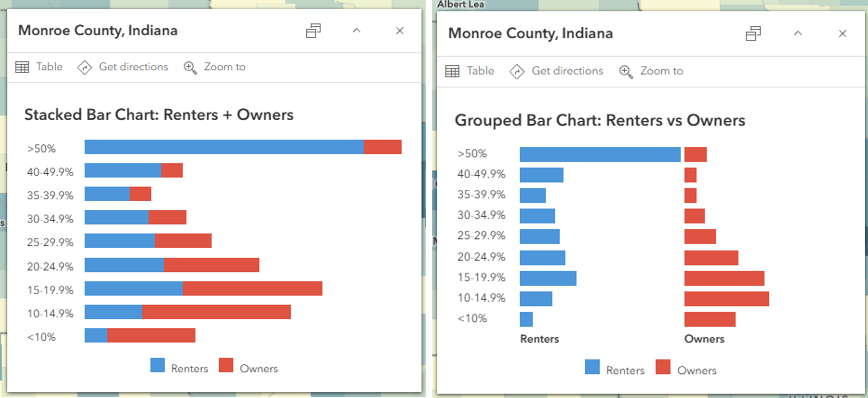Click 'Get directions' text in left popup
The height and width of the screenshot is (398, 868).
(133, 67)
